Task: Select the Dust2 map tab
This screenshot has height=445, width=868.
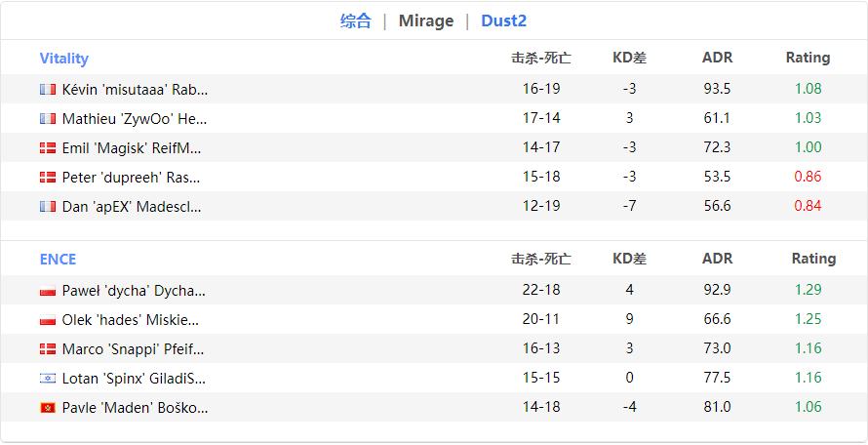Action: point(503,20)
